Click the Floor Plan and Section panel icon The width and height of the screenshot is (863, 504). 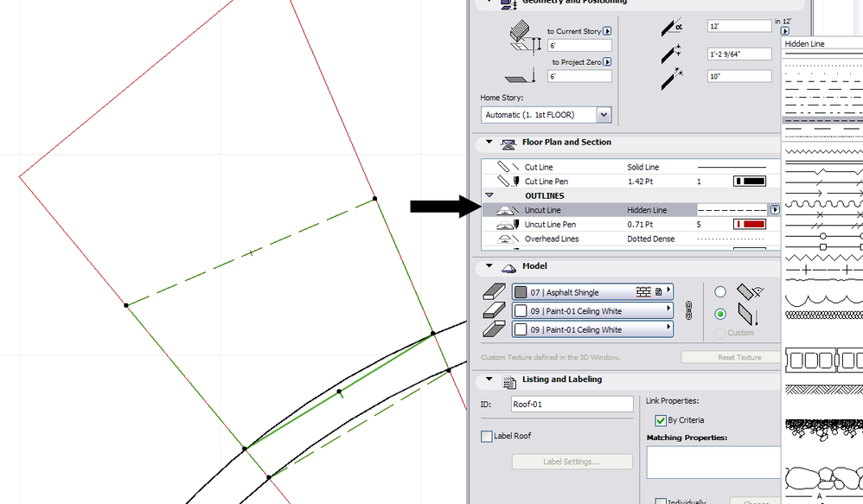(x=508, y=144)
